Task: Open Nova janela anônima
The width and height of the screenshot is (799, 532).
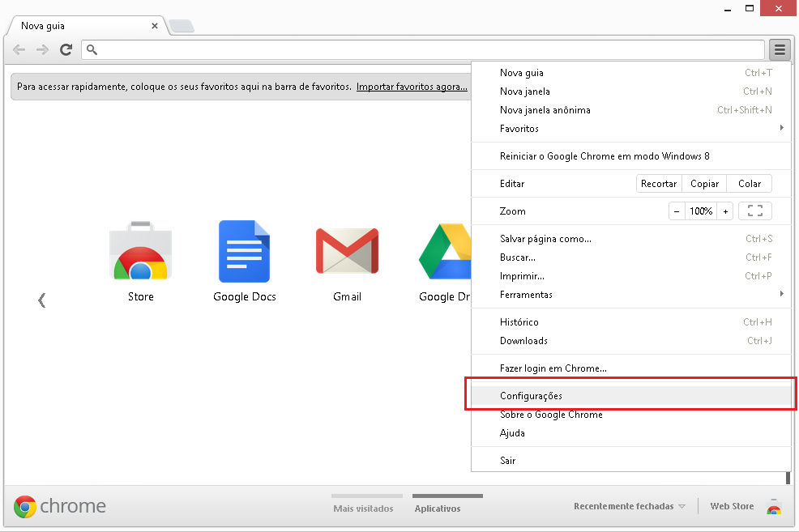Action: tap(630, 110)
